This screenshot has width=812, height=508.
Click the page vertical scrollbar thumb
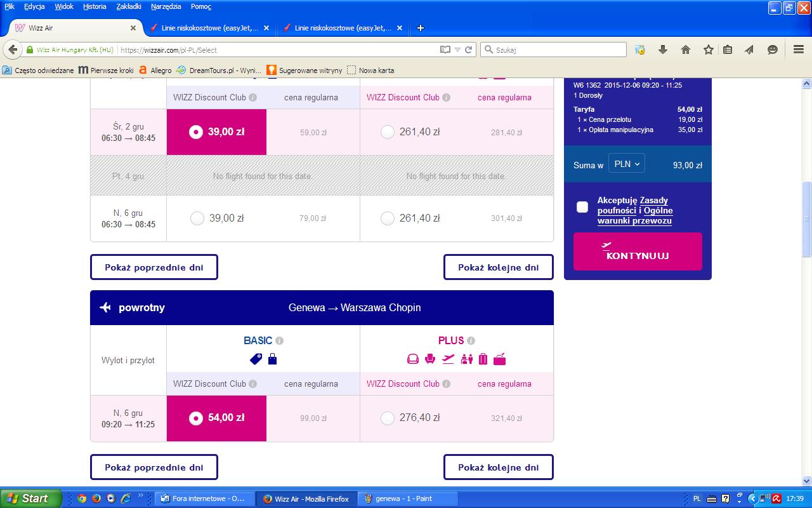coord(807,219)
